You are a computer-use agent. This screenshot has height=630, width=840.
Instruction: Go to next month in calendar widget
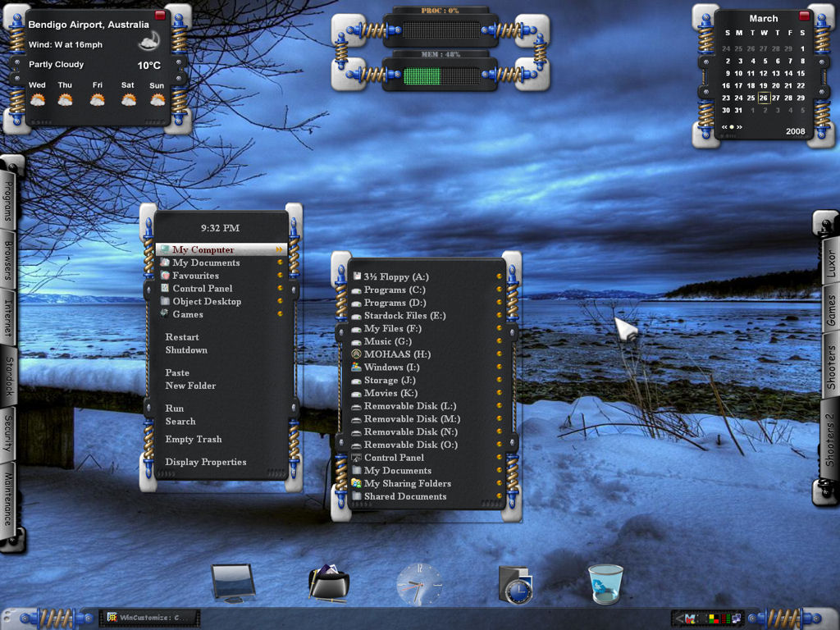pyautogui.click(x=739, y=127)
